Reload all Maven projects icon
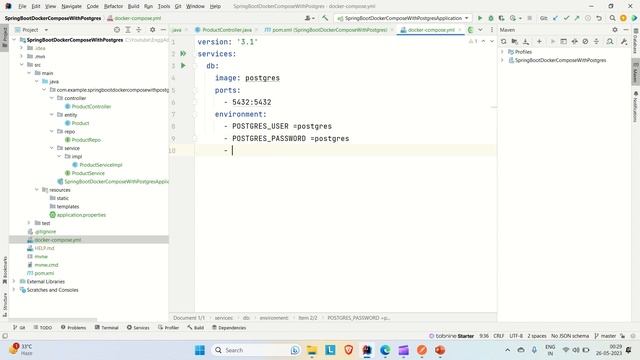 click(x=504, y=41)
